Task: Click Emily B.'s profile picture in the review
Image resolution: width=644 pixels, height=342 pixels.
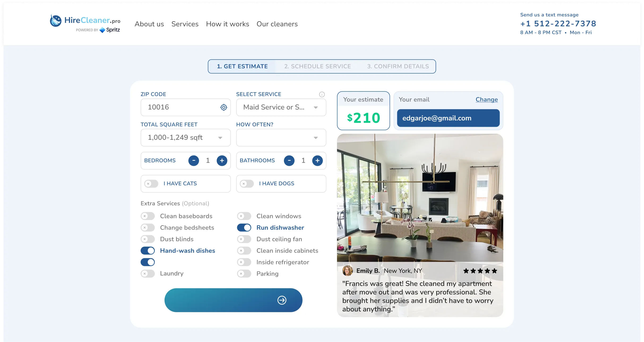Action: pyautogui.click(x=348, y=271)
